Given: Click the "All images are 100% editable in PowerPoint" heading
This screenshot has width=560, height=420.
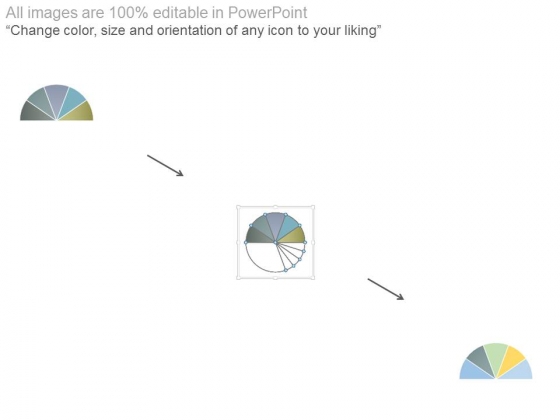Looking at the screenshot, I should [156, 12].
